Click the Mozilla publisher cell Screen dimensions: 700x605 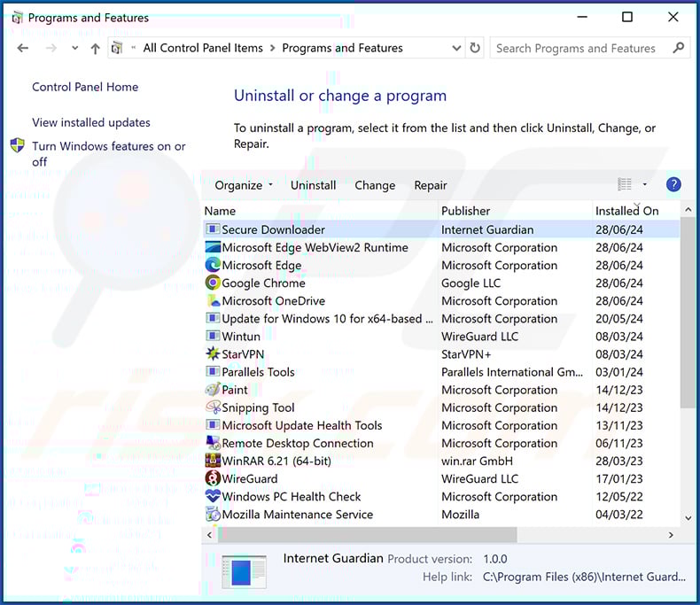[x=460, y=515]
